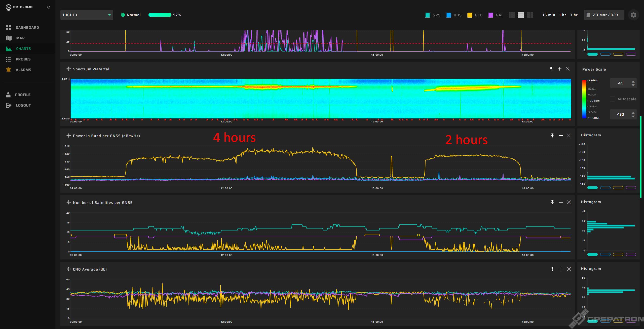Pin the CNO Average chart

tap(552, 269)
